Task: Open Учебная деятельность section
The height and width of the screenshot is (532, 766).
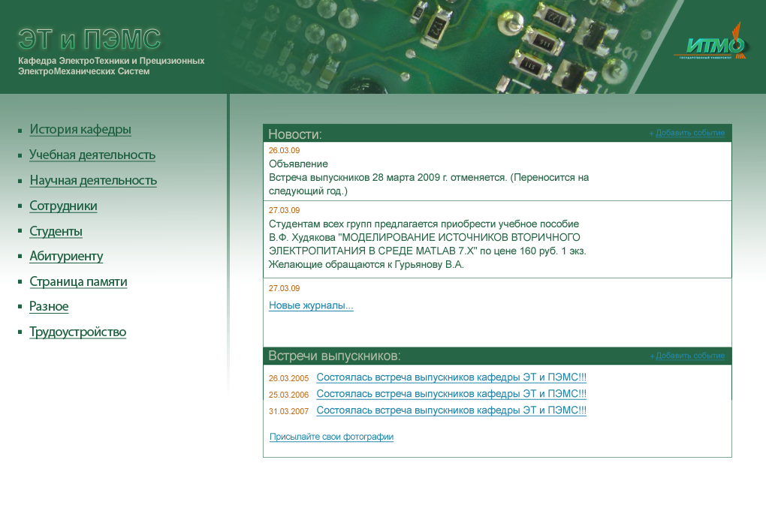Action: [x=92, y=155]
